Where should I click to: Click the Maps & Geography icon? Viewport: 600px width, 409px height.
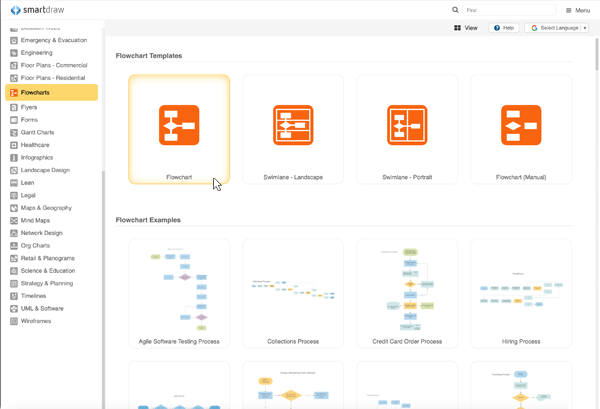click(14, 208)
